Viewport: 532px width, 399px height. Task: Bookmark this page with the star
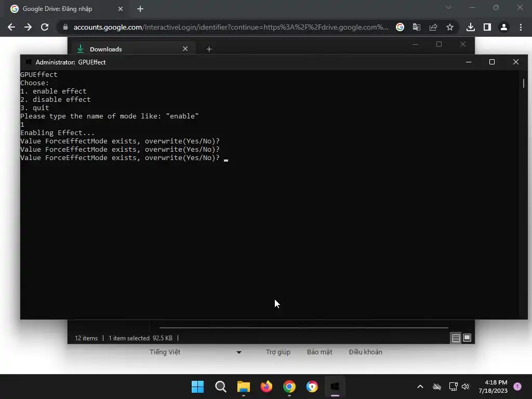click(x=450, y=27)
